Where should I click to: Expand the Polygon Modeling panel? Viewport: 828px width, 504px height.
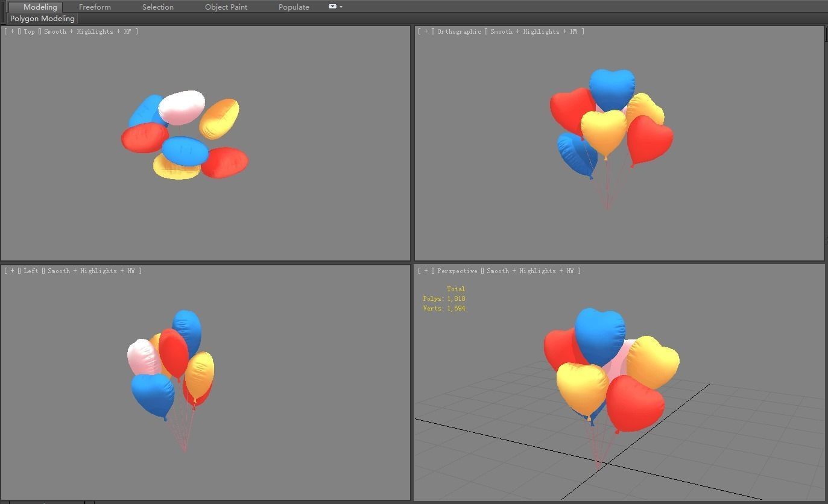click(42, 19)
